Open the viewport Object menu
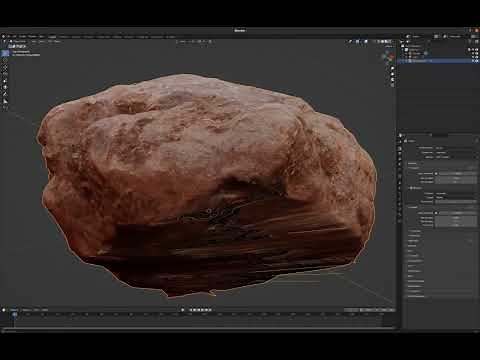 [57, 41]
